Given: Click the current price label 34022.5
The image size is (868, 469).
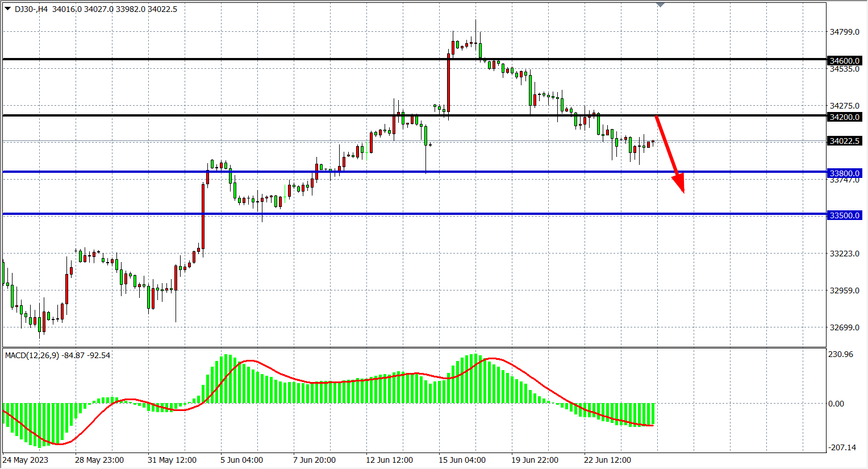Looking at the screenshot, I should point(844,141).
